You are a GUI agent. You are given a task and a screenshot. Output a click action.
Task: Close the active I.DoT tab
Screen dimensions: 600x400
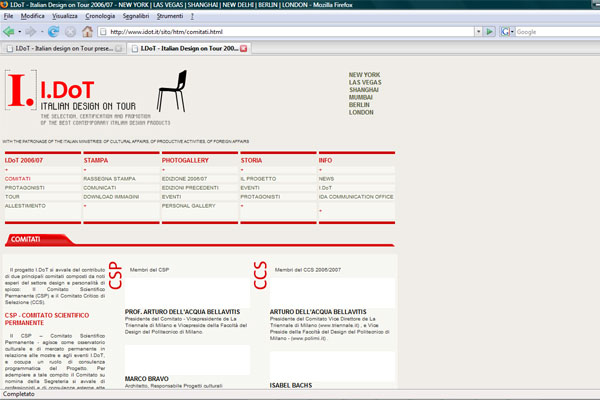[x=244, y=49]
